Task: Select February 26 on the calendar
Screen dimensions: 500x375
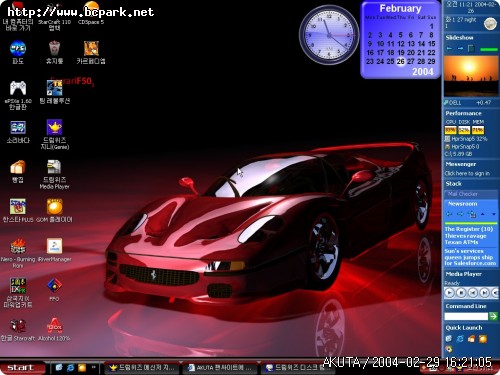Action: 400,61
